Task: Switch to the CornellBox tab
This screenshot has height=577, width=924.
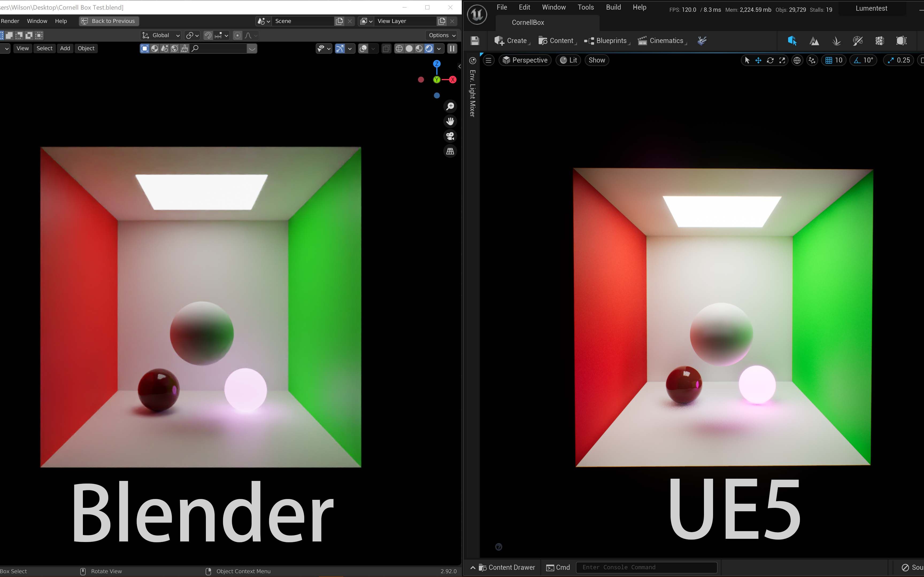Action: coord(528,22)
